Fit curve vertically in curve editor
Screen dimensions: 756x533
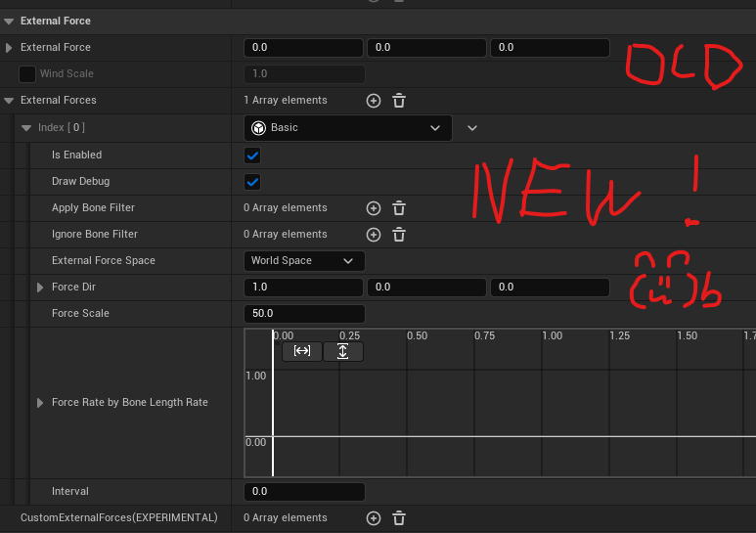(x=343, y=351)
